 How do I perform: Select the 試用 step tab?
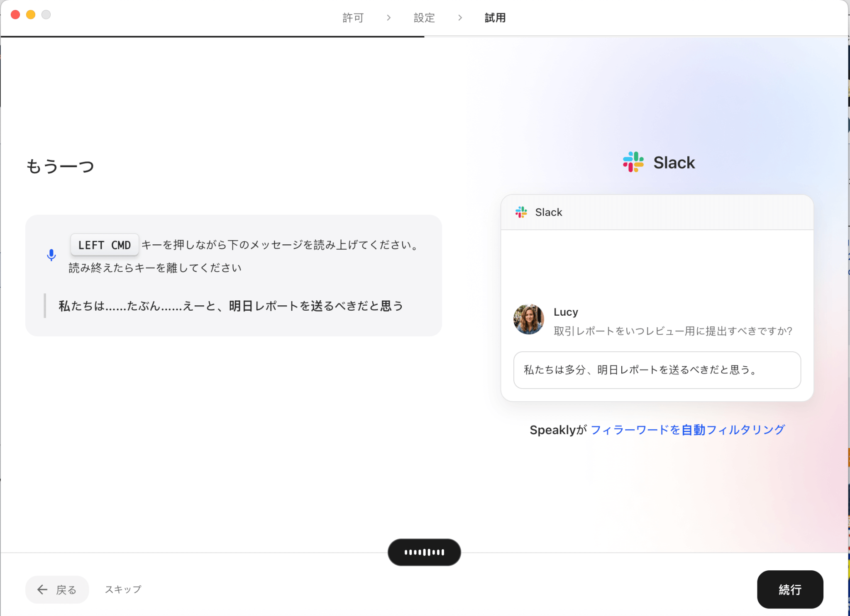click(x=495, y=18)
